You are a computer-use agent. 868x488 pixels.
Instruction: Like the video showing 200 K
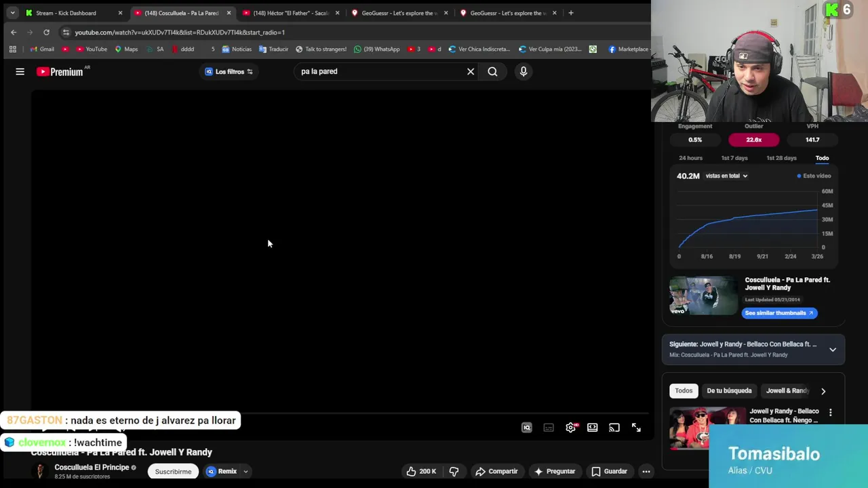click(420, 471)
